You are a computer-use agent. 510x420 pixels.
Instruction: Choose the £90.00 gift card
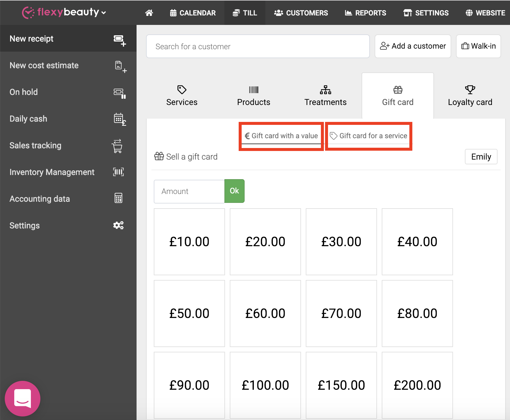[x=189, y=385]
